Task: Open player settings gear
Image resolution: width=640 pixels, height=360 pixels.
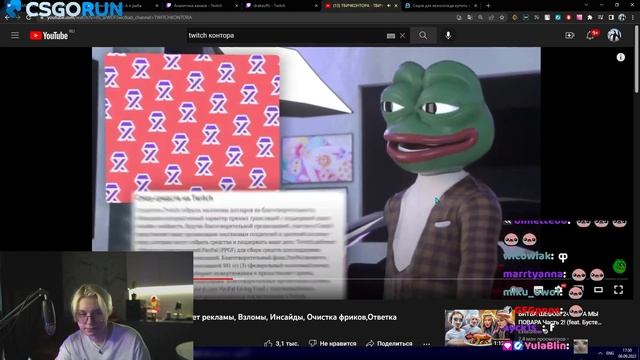Action: click(558, 290)
